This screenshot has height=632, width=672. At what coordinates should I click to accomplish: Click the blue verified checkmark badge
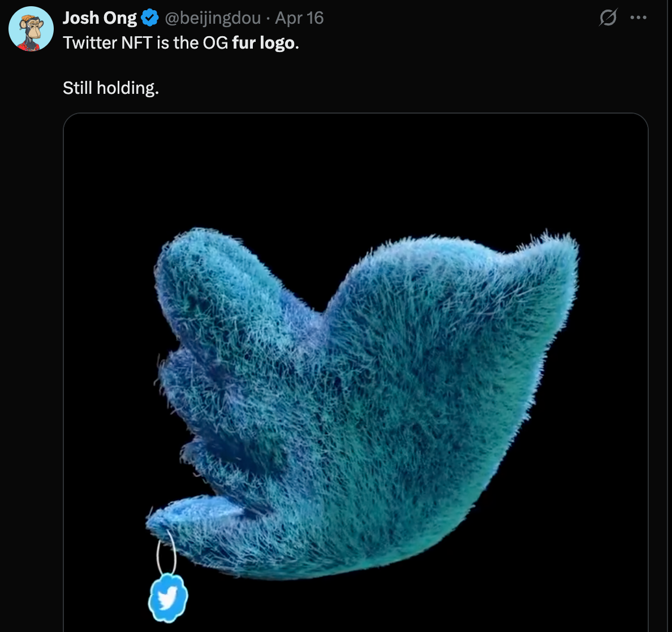coord(149,18)
